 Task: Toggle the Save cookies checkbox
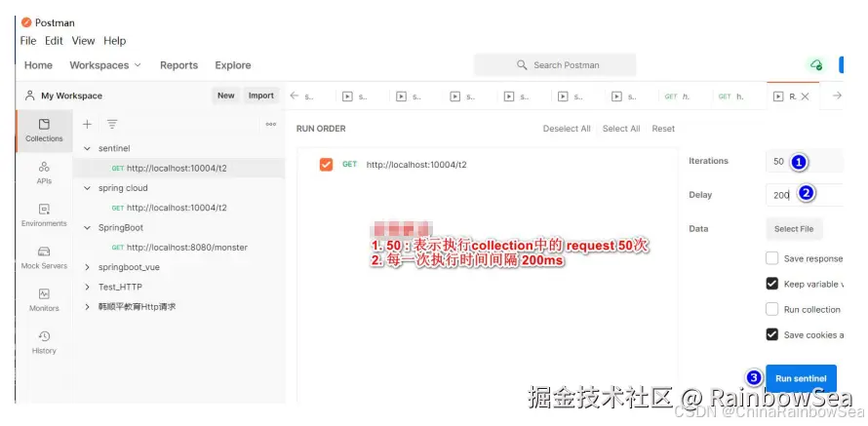click(771, 334)
